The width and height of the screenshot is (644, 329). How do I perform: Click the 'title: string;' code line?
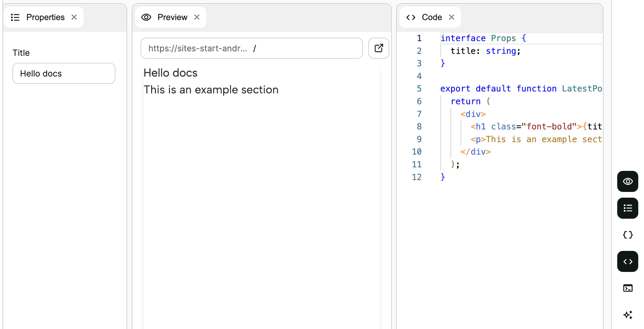point(486,51)
